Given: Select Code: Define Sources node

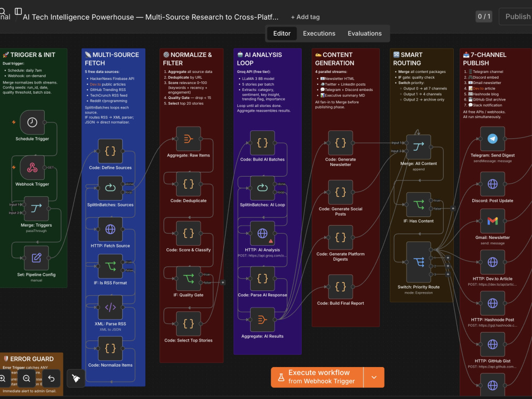Looking at the screenshot, I should tap(110, 151).
